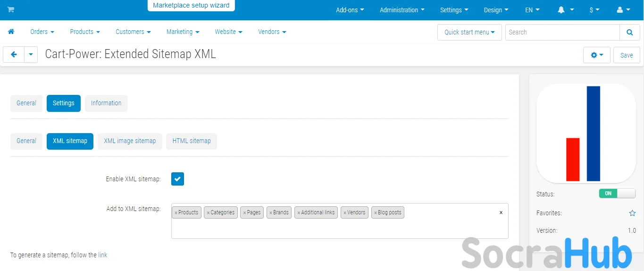Expand the currency dollar dropdown
644x271 pixels.
[x=594, y=10]
